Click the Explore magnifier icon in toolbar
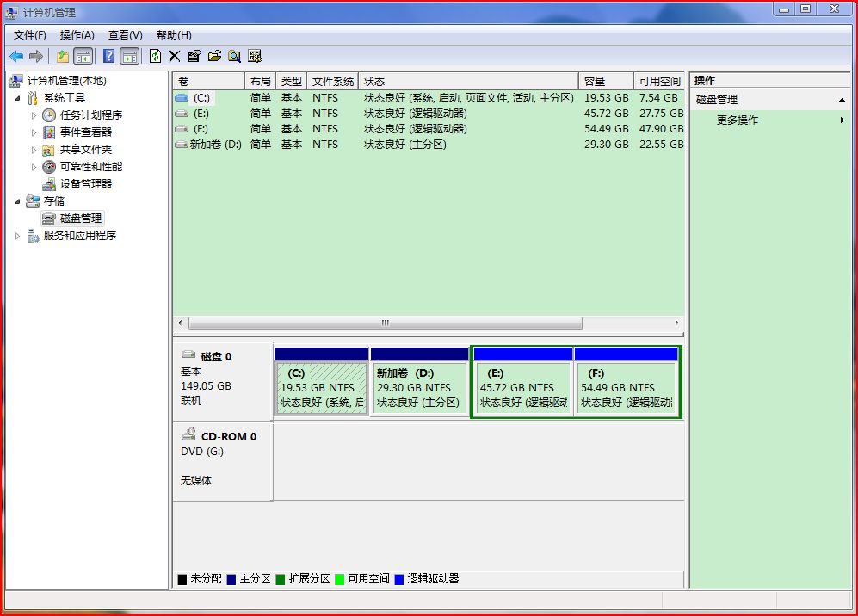This screenshot has width=858, height=616. pyautogui.click(x=235, y=56)
